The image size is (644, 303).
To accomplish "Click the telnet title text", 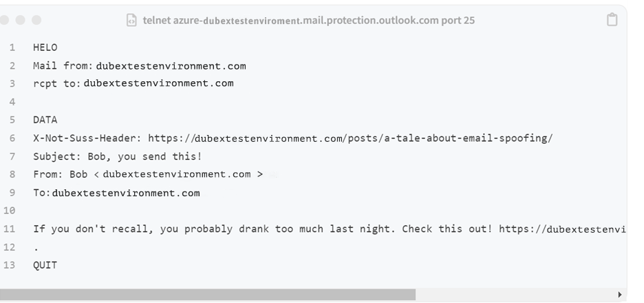I will 308,20.
